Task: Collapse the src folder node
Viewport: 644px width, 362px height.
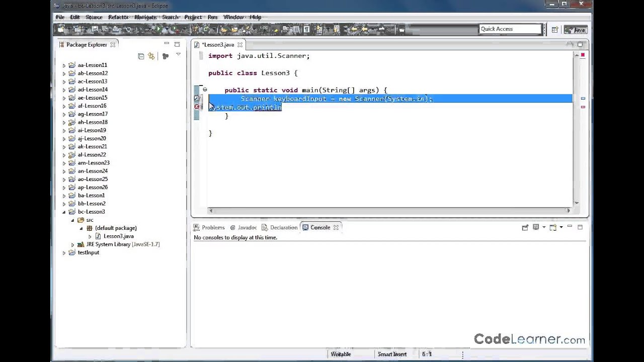Action: 72,220
